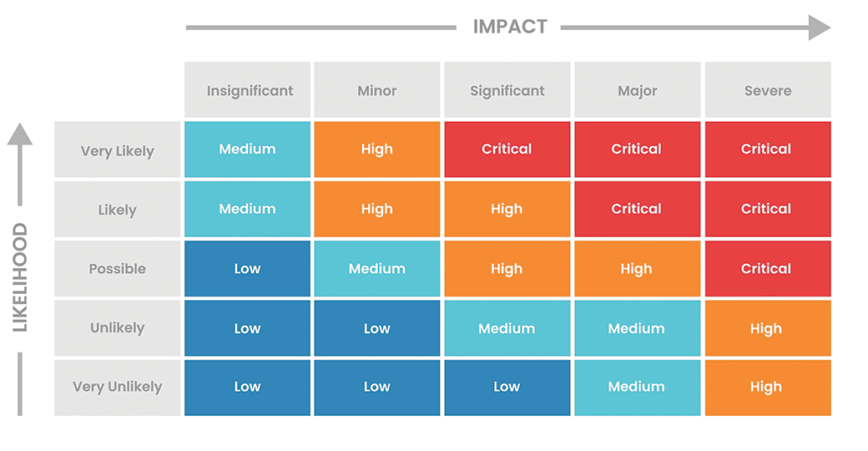
Task: Click the vertical LIKELIHOOD axis label
Action: tap(20, 277)
